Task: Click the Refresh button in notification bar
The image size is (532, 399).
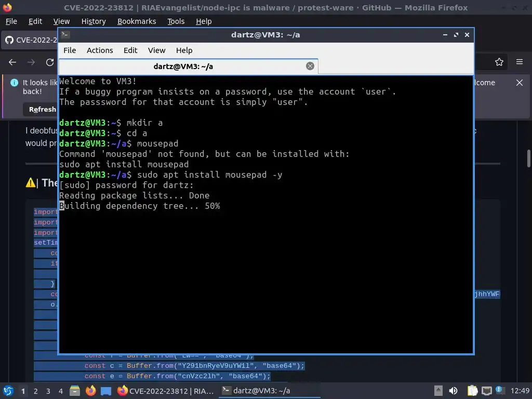Action: point(41,109)
